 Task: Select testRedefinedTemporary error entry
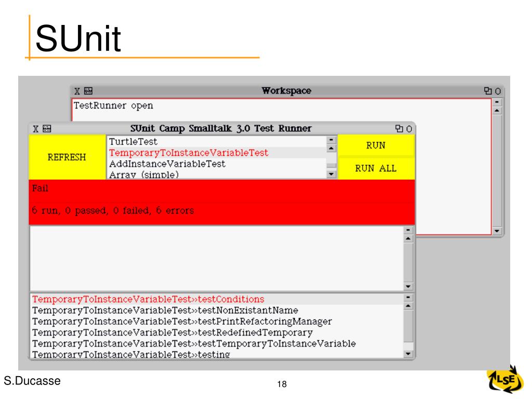tap(217, 332)
